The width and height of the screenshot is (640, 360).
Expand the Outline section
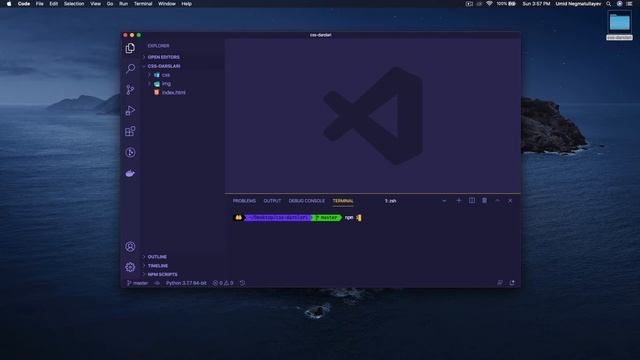tap(183, 257)
